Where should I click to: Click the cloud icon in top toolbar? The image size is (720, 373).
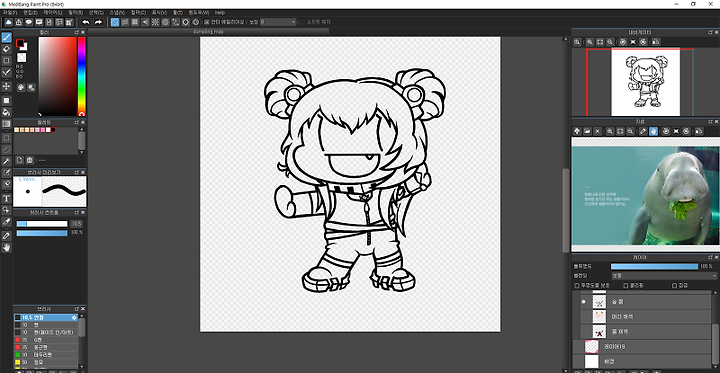click(8, 22)
